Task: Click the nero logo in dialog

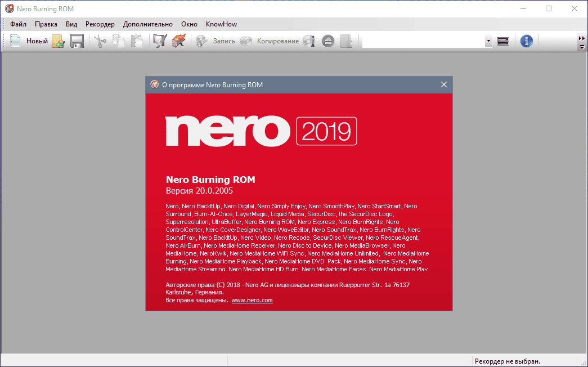Action: 228,131
